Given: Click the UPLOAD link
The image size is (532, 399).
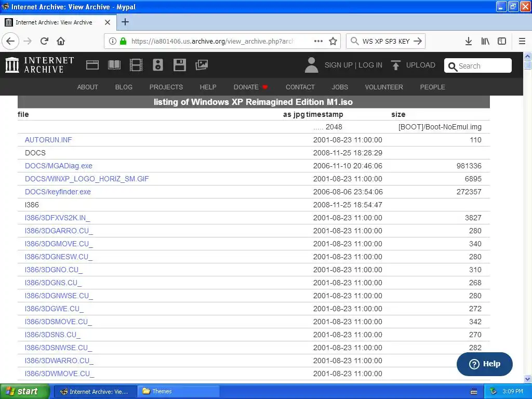Looking at the screenshot, I should point(421,65).
